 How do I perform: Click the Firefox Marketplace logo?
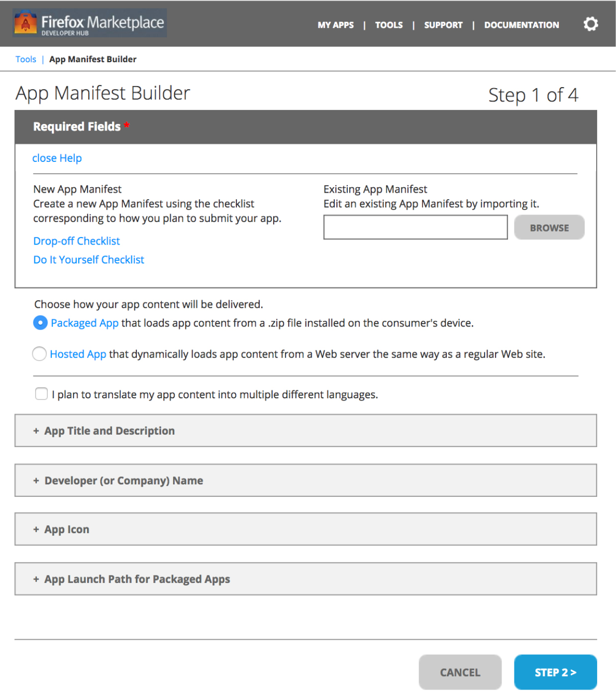(x=90, y=23)
